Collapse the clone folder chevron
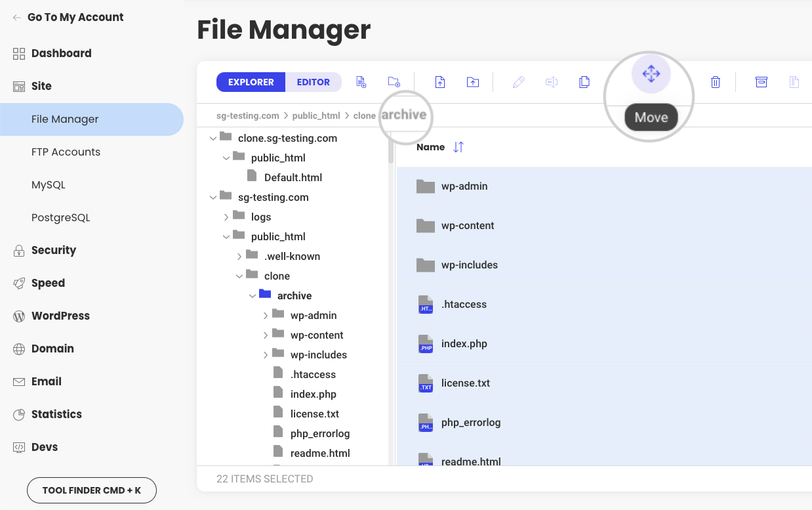The width and height of the screenshot is (812, 510). tap(239, 276)
